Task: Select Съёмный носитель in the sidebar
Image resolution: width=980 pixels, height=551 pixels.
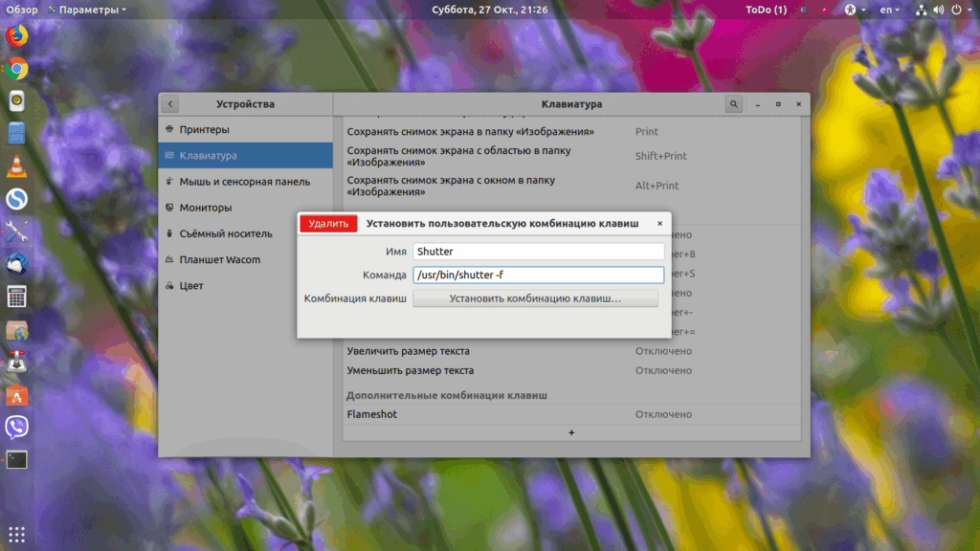Action: (x=246, y=233)
